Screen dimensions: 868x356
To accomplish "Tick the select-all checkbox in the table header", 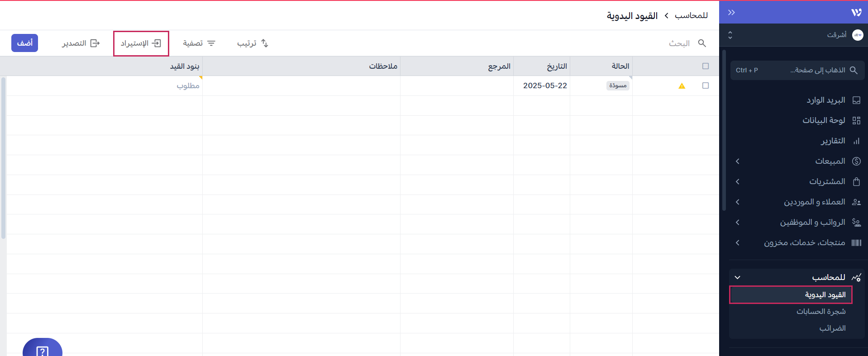I will click(x=705, y=66).
